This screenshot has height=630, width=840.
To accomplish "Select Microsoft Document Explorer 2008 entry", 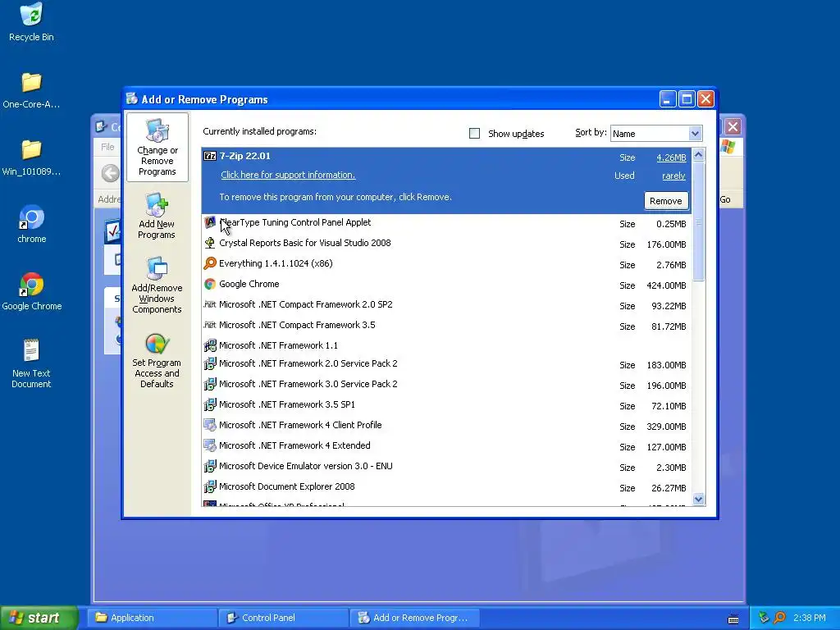I will point(447,487).
